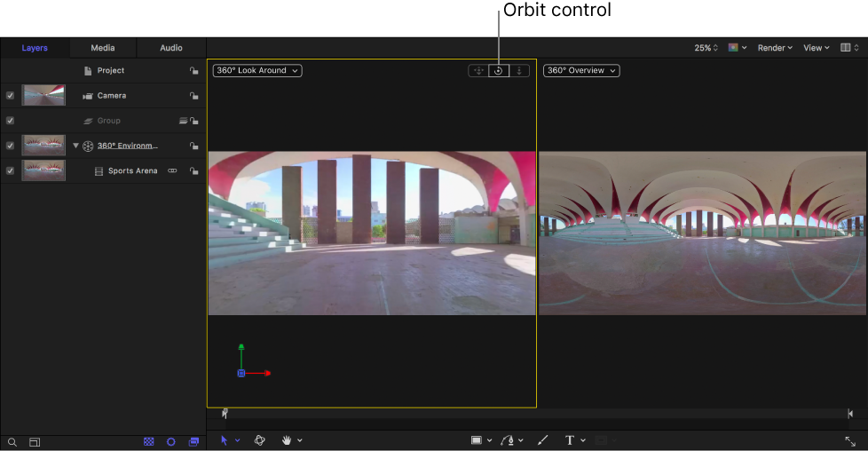This screenshot has height=451, width=868.
Task: Click the Orbit control in the viewport
Action: click(x=498, y=71)
